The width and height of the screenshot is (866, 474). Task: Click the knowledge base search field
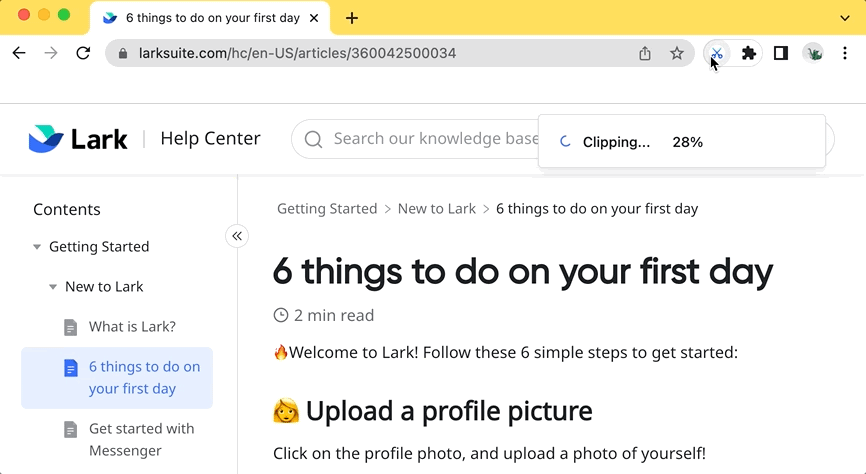click(x=420, y=139)
